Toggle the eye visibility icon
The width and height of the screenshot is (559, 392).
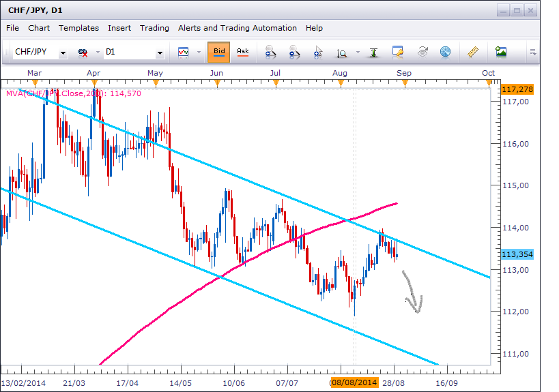[x=422, y=52]
